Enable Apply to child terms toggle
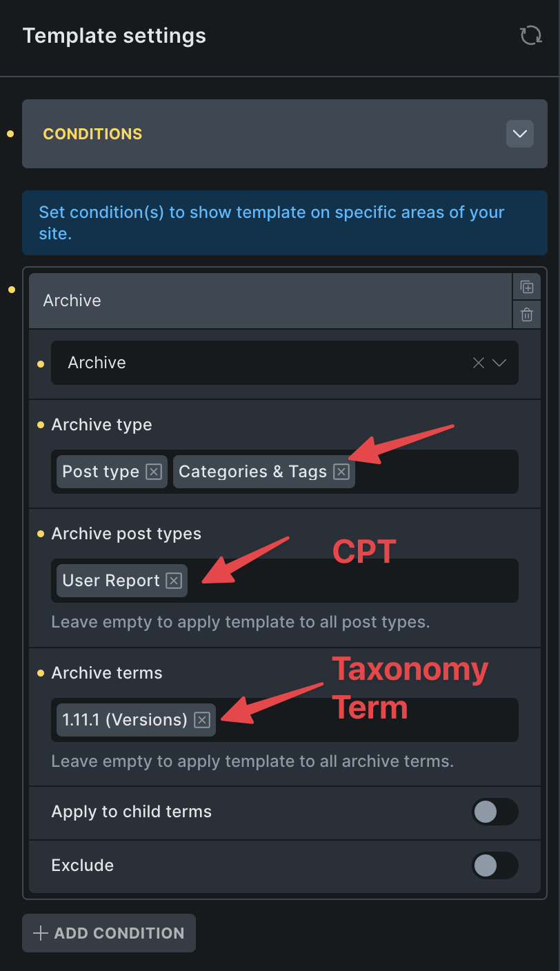 [x=494, y=812]
